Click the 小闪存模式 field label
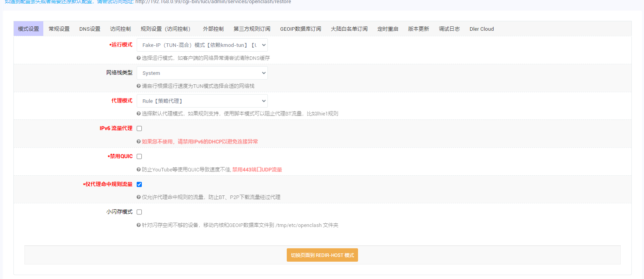 (119, 212)
